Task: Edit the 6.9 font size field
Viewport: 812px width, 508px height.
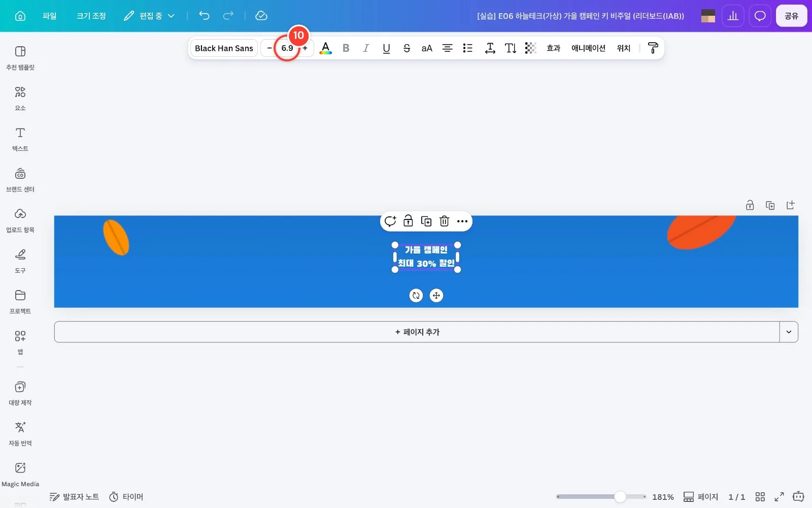Action: point(287,48)
